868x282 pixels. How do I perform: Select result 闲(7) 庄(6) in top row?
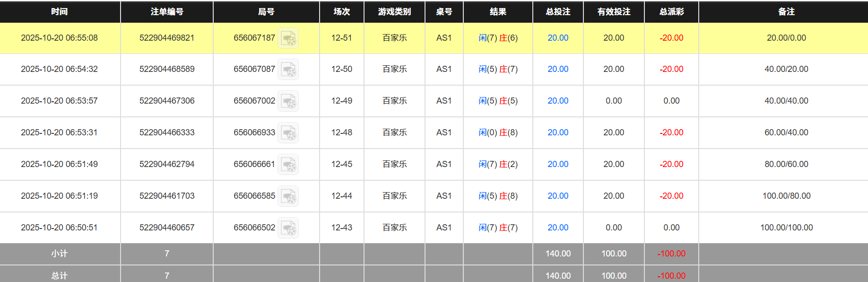498,38
